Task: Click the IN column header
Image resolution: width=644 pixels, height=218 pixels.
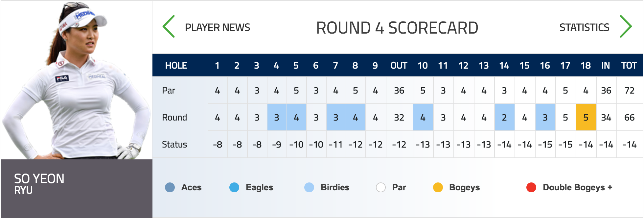Action: [606, 66]
